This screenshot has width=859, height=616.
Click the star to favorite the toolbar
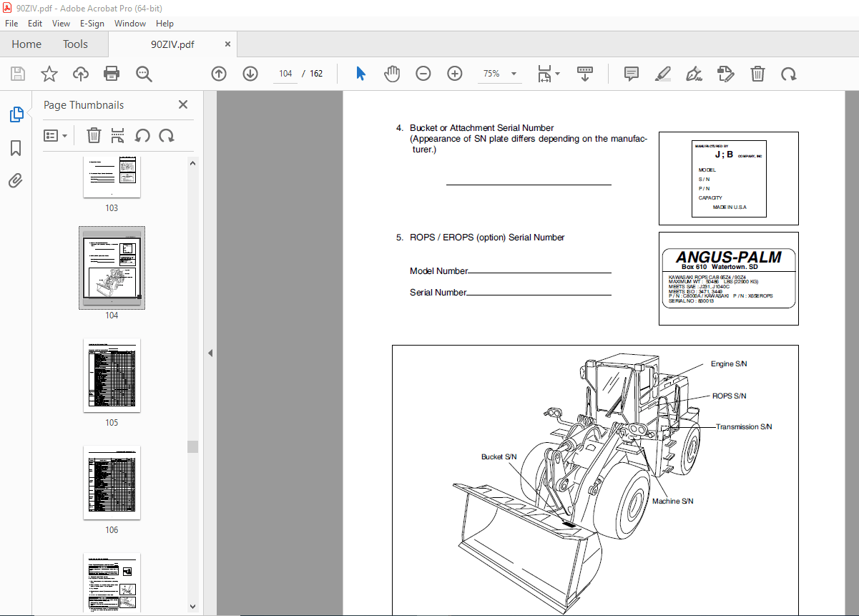(49, 73)
